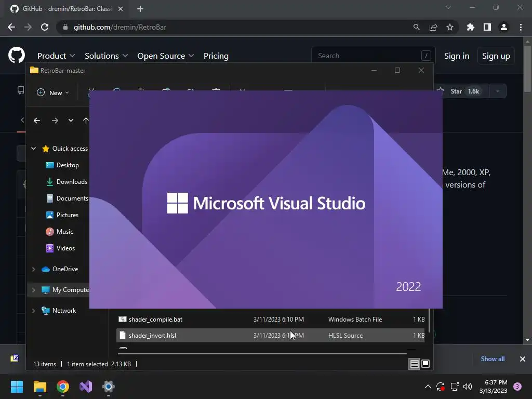Go back in File Explorer
Image resolution: width=532 pixels, height=399 pixels.
point(37,121)
